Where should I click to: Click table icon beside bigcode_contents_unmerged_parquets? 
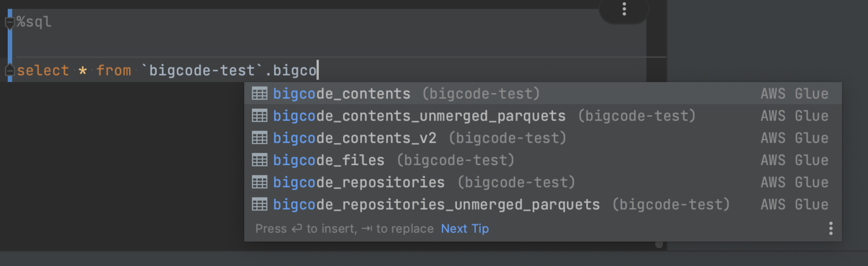click(x=259, y=116)
